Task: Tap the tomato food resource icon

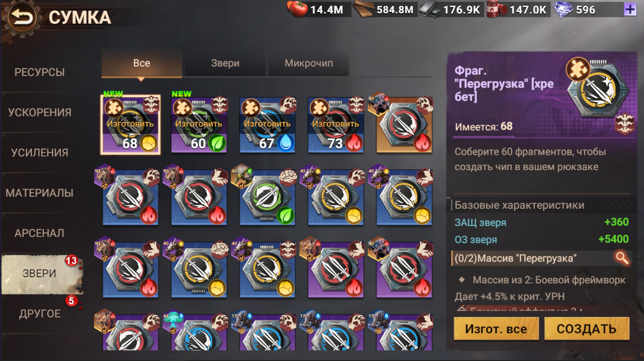Action: [x=297, y=9]
